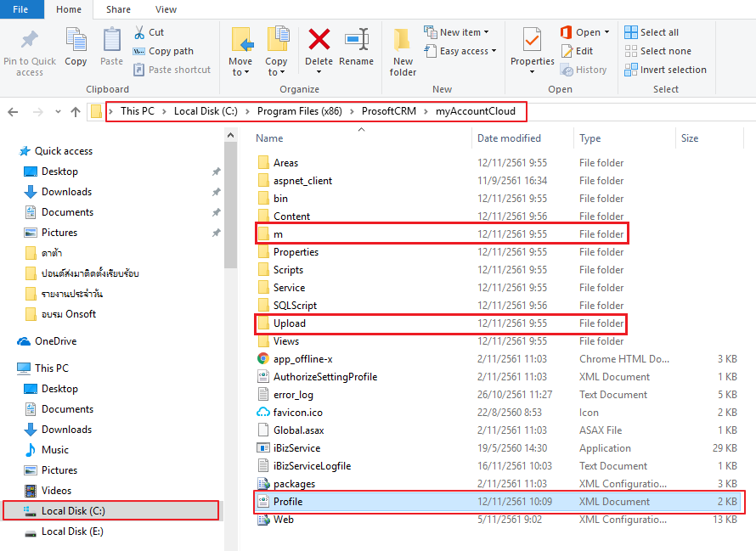Click the Edit ribbon button
756x551 pixels.
(577, 51)
